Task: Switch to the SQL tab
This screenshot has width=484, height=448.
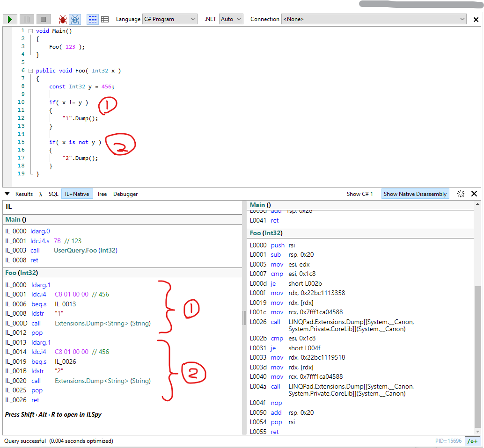Action: [53, 194]
